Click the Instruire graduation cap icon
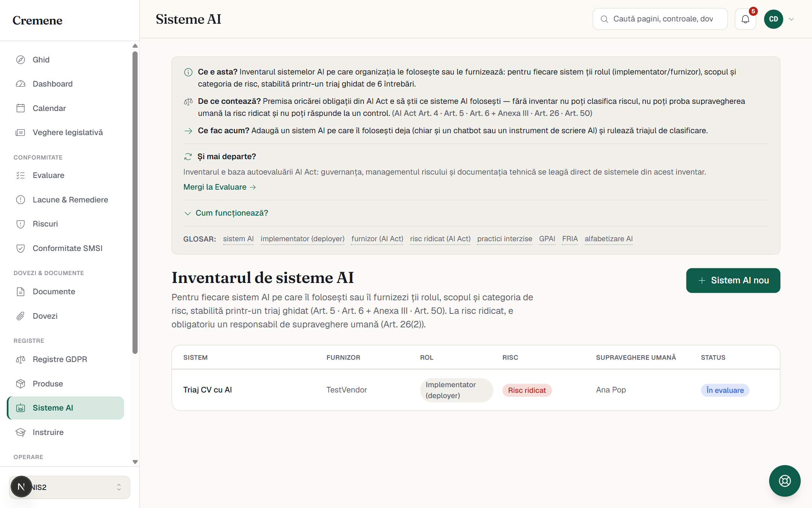This screenshot has width=812, height=508. (21, 432)
